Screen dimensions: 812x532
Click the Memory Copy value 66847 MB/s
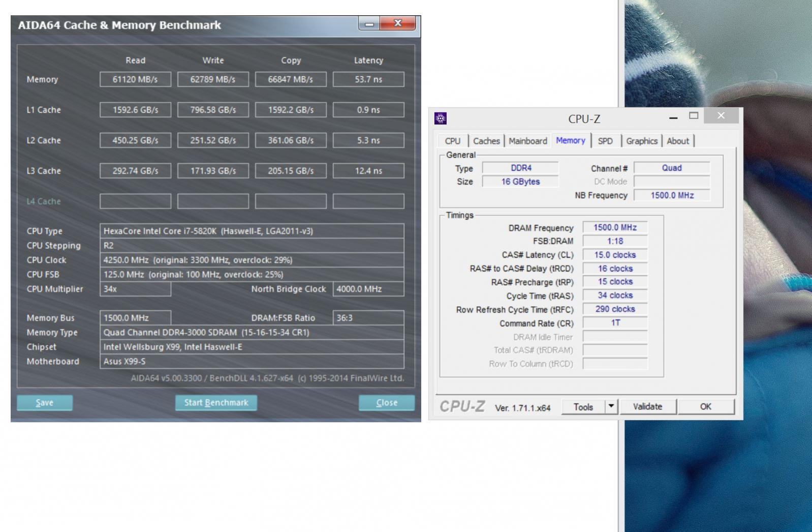click(x=291, y=79)
